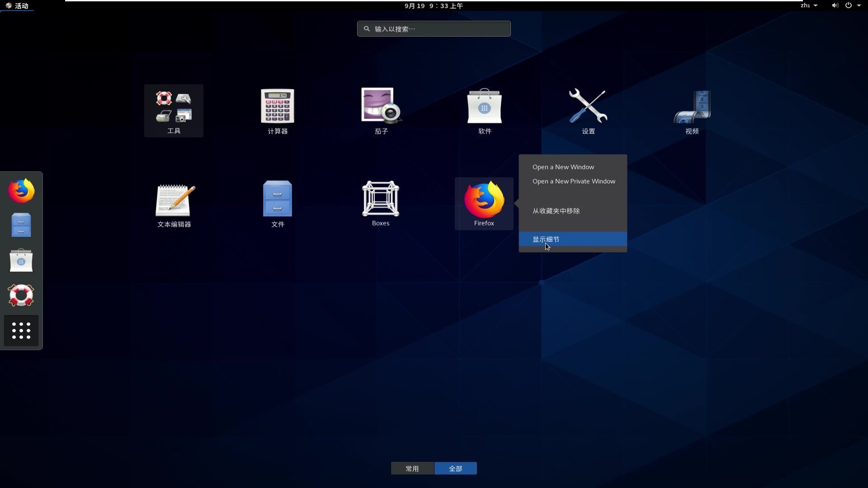Open the Help lifebuoy icon in dock

[x=21, y=295]
